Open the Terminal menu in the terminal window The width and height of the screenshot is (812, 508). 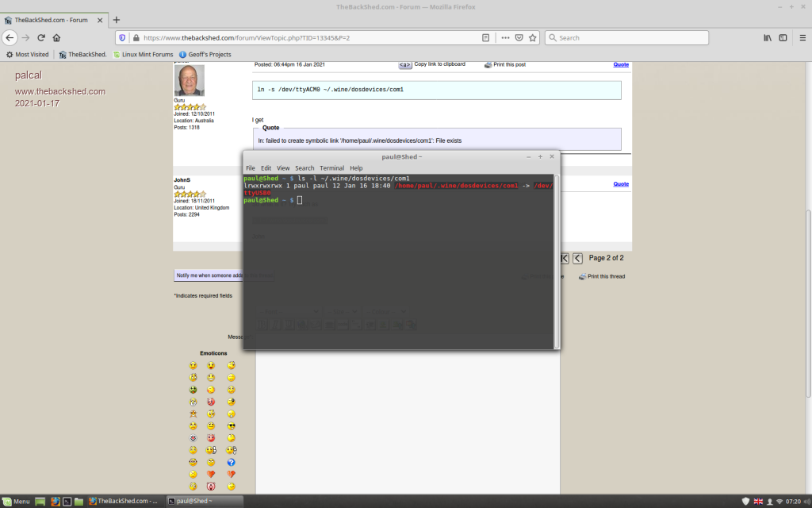331,168
